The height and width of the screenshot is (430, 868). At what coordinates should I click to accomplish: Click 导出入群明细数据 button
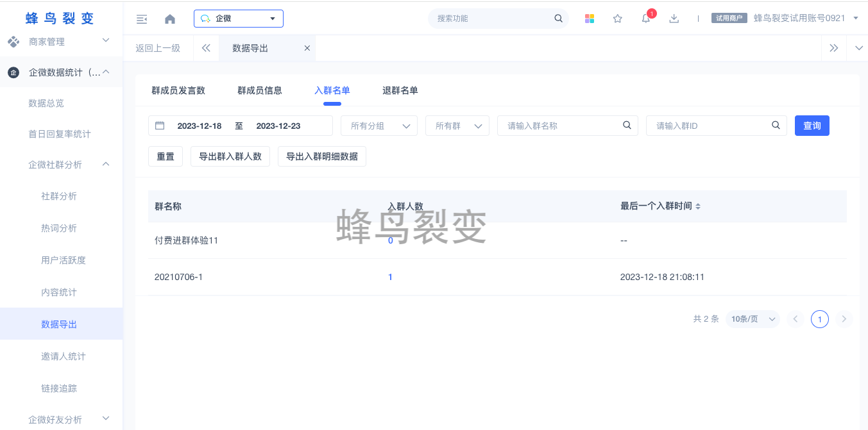tap(322, 156)
